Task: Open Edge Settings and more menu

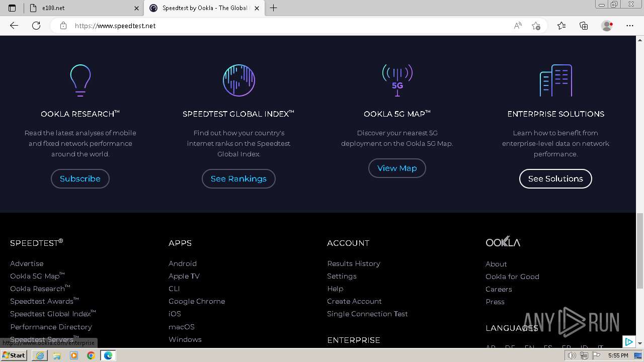Action: coord(630,26)
